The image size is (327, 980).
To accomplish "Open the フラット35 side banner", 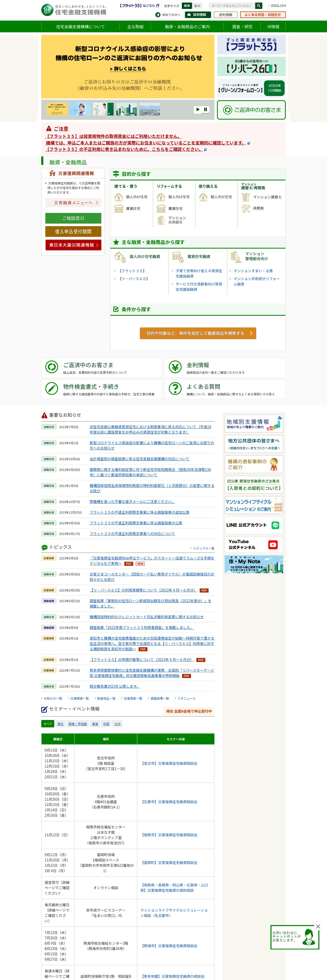I will 251,45.
